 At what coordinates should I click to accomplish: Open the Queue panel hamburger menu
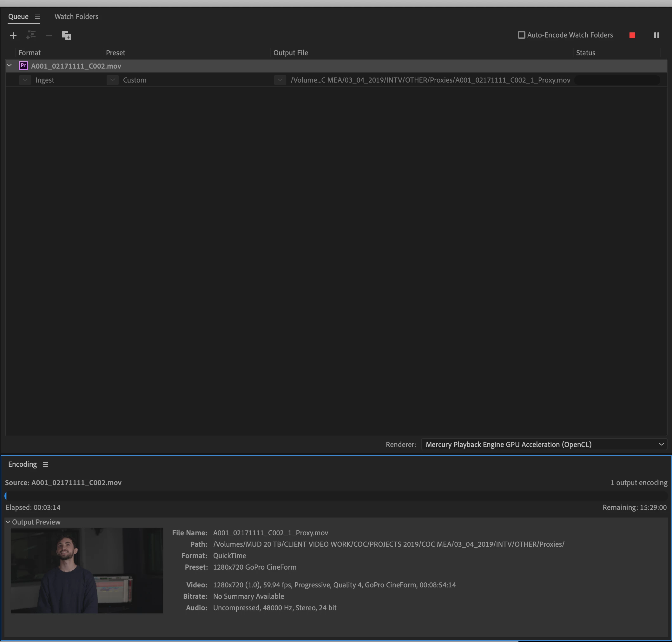coord(37,17)
